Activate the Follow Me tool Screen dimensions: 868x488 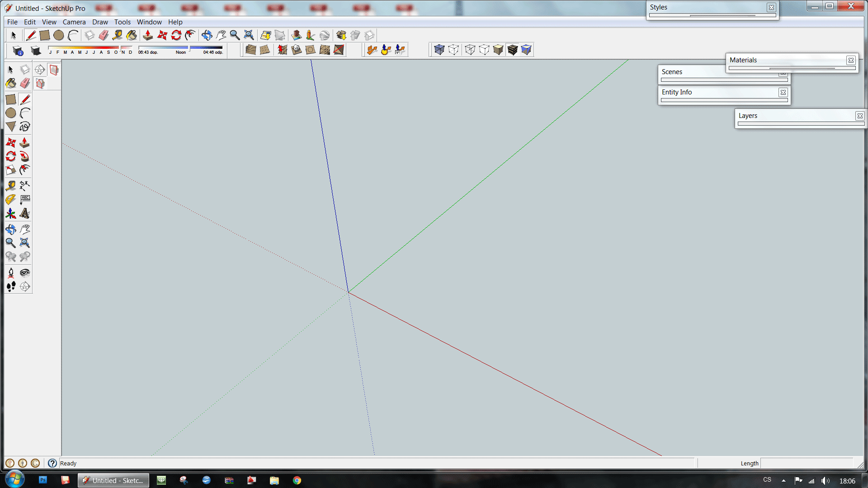coord(25,156)
